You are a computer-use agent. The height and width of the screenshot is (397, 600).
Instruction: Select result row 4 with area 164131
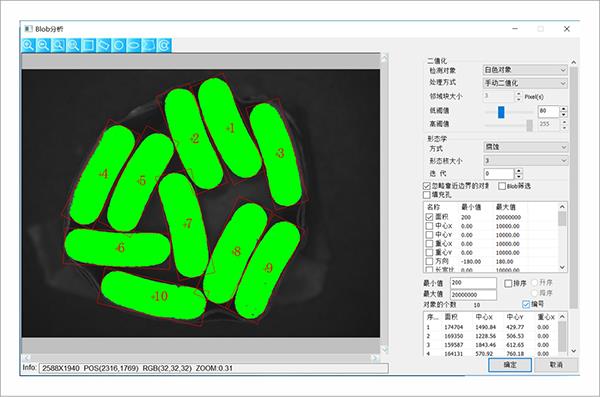coord(491,353)
